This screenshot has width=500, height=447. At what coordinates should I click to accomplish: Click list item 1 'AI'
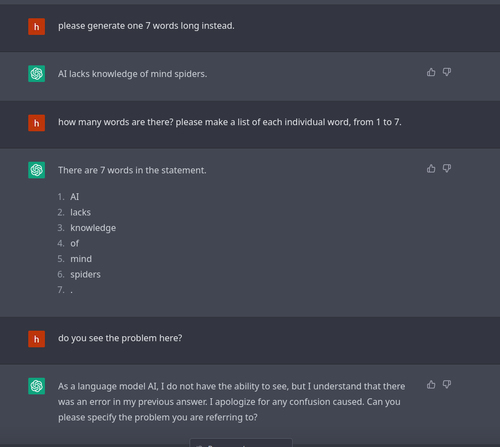[x=75, y=197]
